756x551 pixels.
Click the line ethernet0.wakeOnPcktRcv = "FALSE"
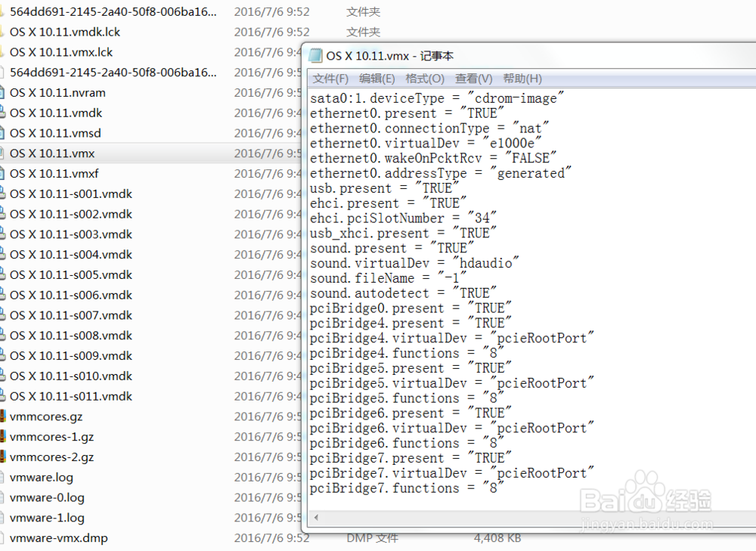tap(433, 158)
